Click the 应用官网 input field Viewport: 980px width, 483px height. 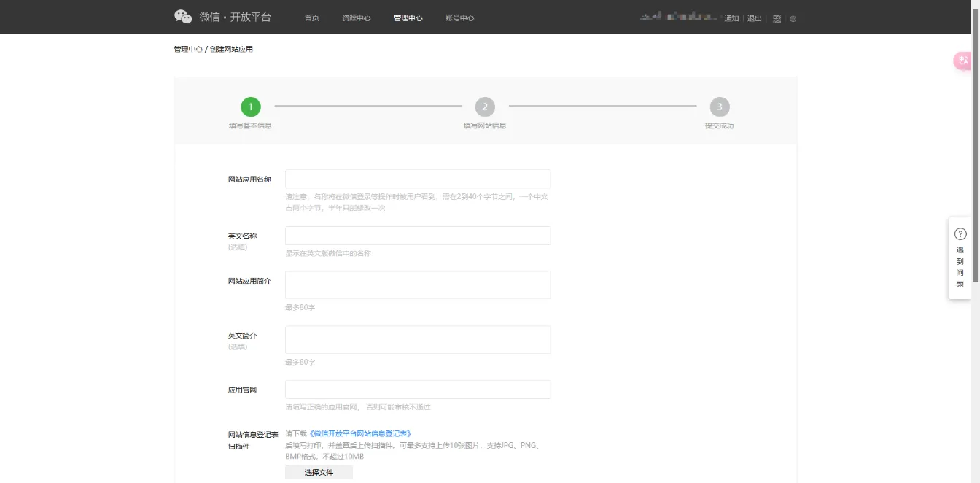pyautogui.click(x=417, y=389)
